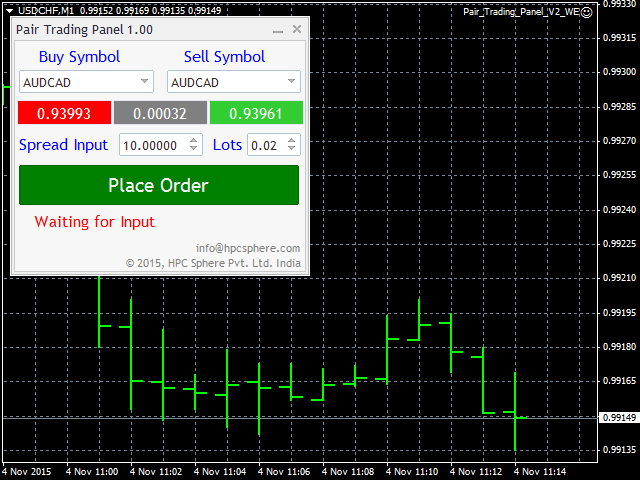Screen dimensions: 640x480
Task: Click the Pair Trading Panel 1.00 title
Action: tap(84, 30)
